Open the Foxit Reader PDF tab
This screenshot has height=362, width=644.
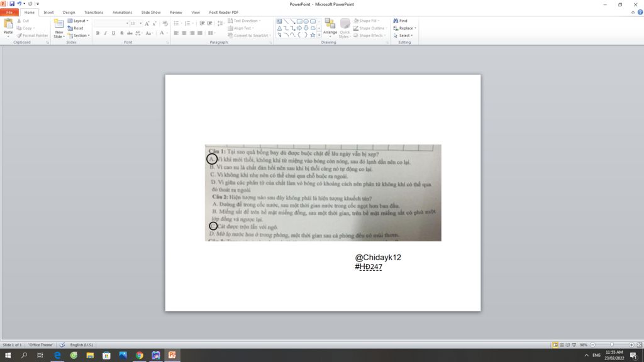click(x=223, y=13)
